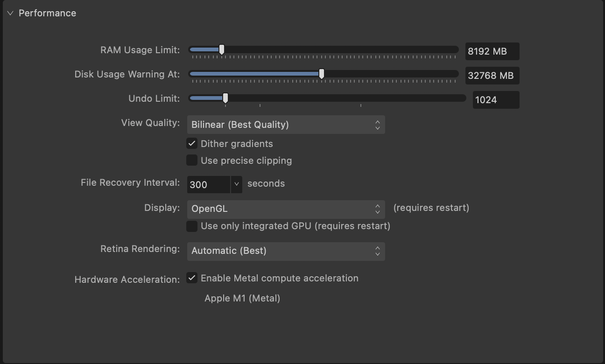
Task: Enable Use precise clipping
Action: (x=191, y=160)
